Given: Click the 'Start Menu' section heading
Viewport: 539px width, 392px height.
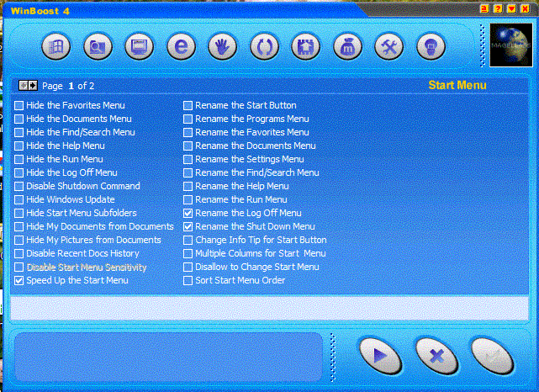Looking at the screenshot, I should 457,85.
